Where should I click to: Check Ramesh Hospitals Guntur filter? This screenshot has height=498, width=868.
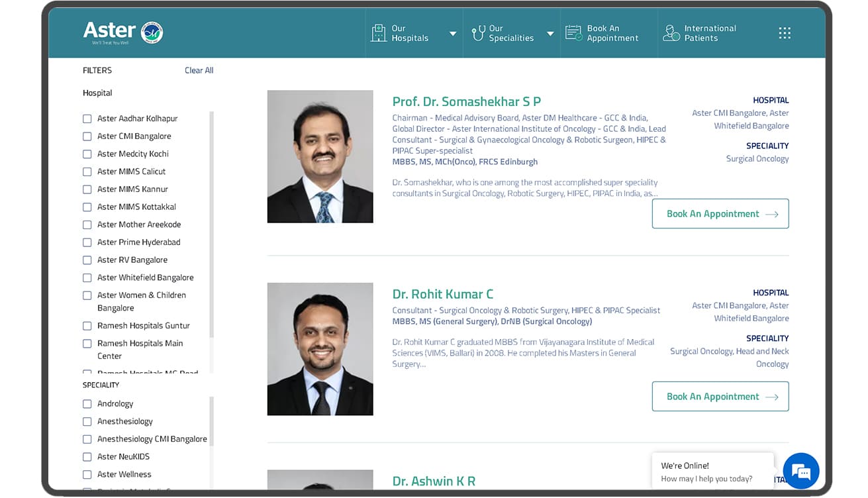[87, 326]
